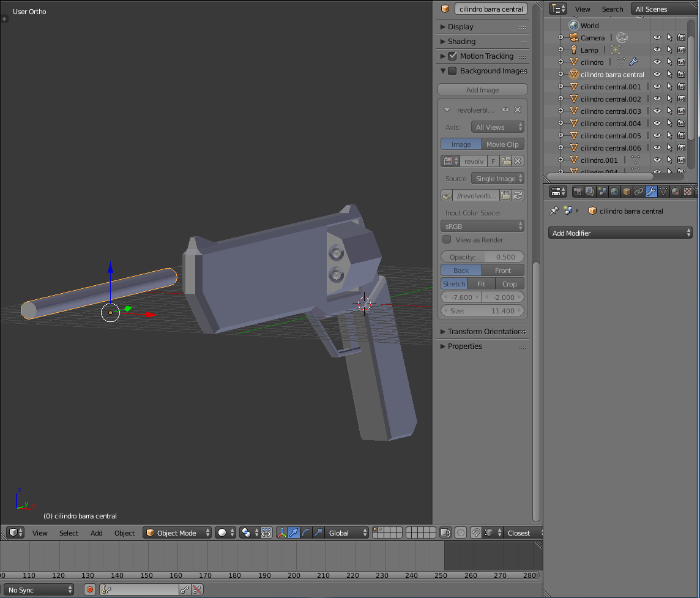The width and height of the screenshot is (700, 598).
Task: Enable the Translate manipulator arrow icon
Action: pos(294,533)
